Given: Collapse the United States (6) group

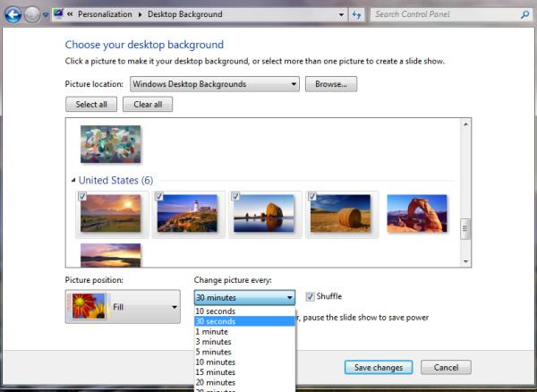Looking at the screenshot, I should [x=73, y=181].
